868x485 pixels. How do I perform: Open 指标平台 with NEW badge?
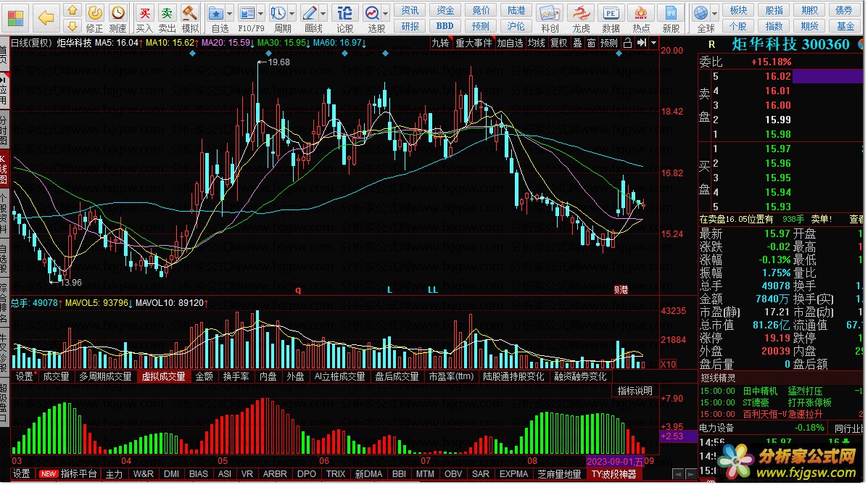[x=68, y=474]
